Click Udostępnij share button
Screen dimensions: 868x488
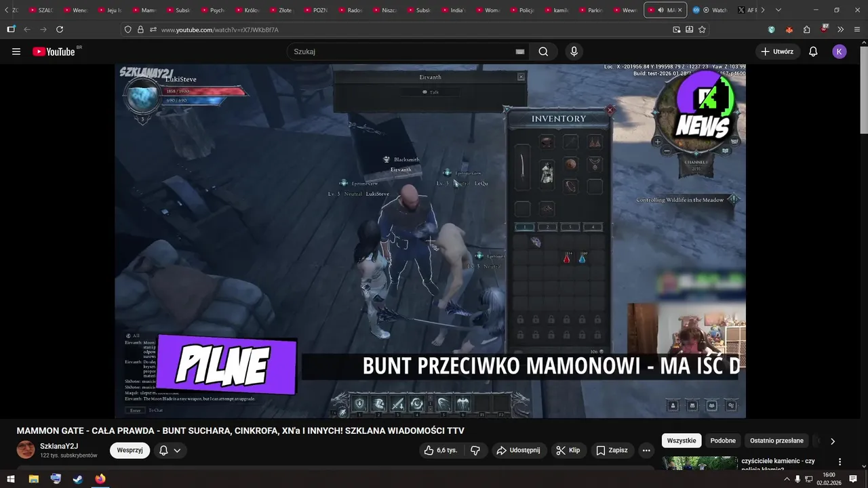(518, 450)
